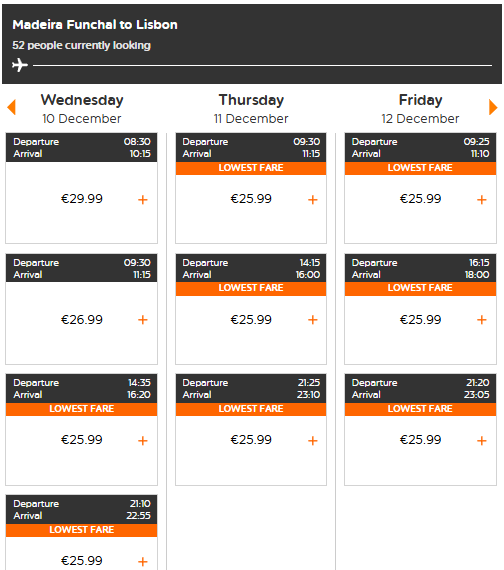Click the Lowest Fare banner on Friday 16:15
Screen dimensions: 504x570
[420, 288]
